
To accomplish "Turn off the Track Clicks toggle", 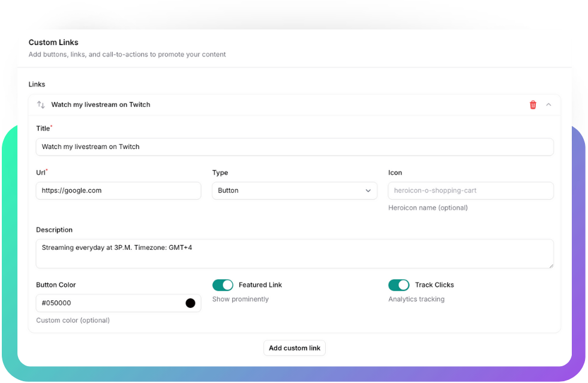I will coord(398,285).
